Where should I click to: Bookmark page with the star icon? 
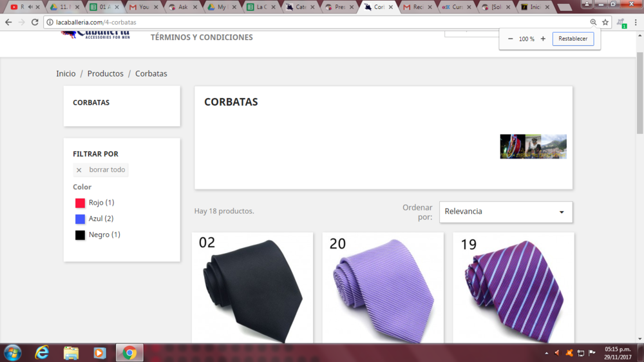coord(605,22)
